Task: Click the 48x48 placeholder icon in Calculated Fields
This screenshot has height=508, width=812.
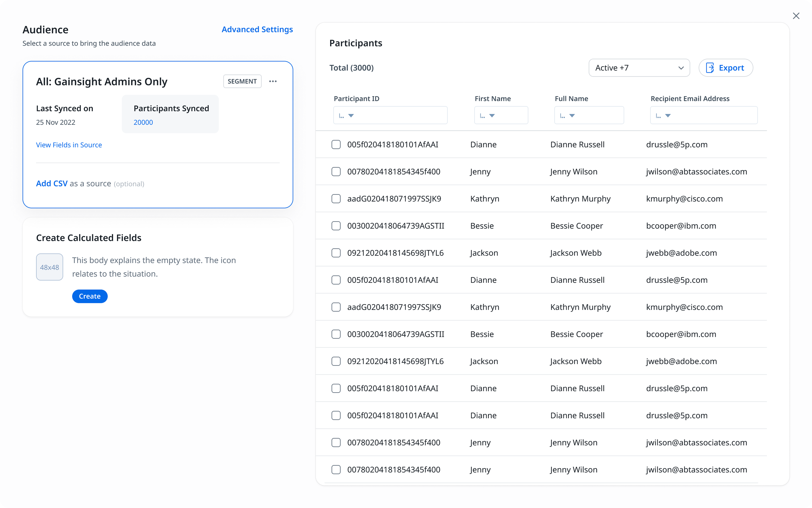Action: (x=49, y=267)
